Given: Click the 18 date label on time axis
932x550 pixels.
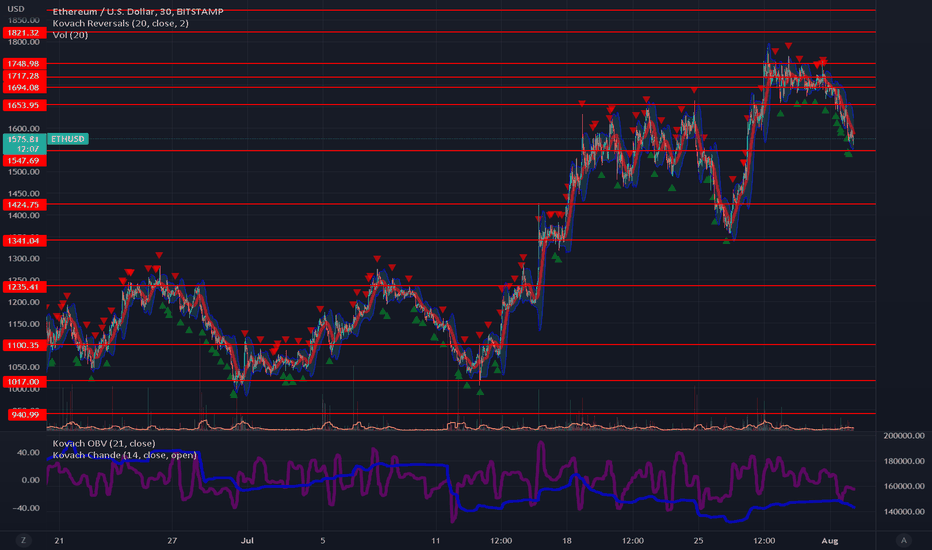Looking at the screenshot, I should point(566,540).
